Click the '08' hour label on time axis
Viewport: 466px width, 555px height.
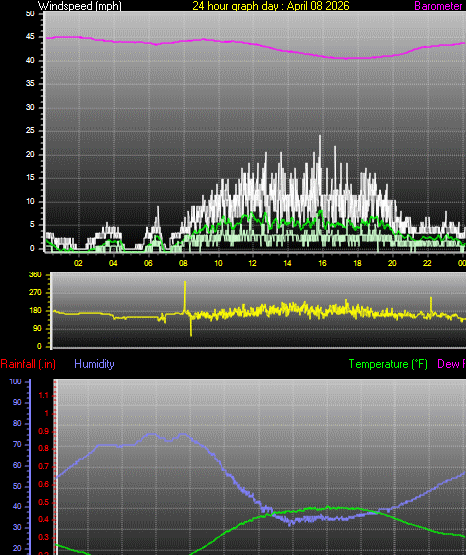[x=183, y=263]
